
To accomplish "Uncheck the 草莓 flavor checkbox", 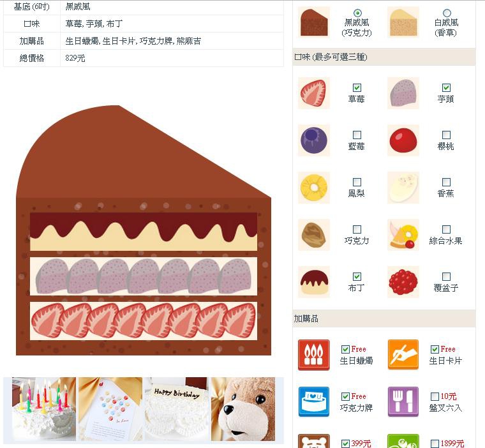I will point(357,87).
